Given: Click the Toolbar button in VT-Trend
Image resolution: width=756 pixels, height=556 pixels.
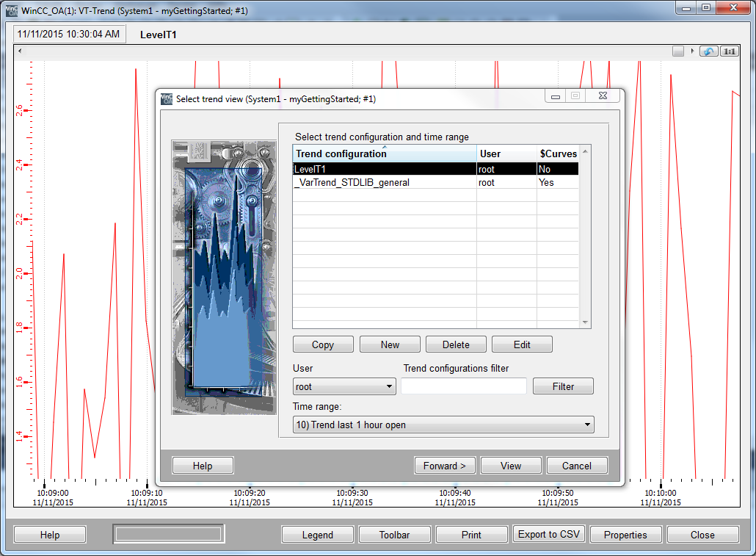Looking at the screenshot, I should coord(394,534).
